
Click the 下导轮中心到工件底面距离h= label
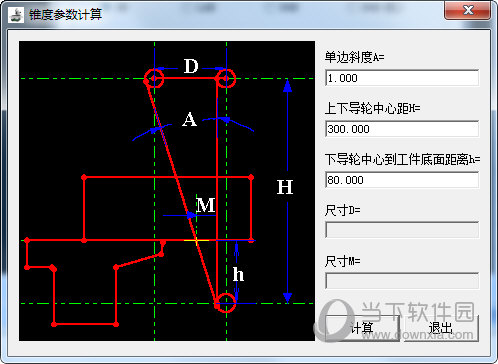click(x=403, y=159)
